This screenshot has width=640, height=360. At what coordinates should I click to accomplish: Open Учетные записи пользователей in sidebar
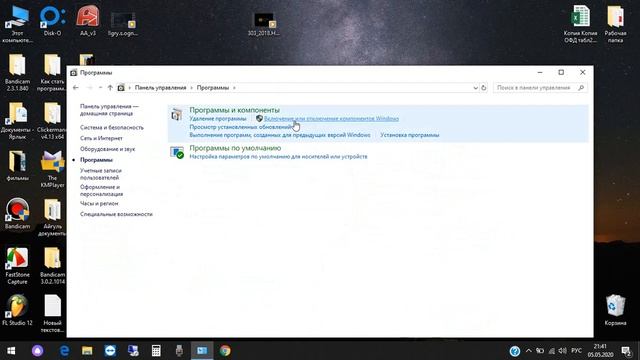pyautogui.click(x=101, y=174)
